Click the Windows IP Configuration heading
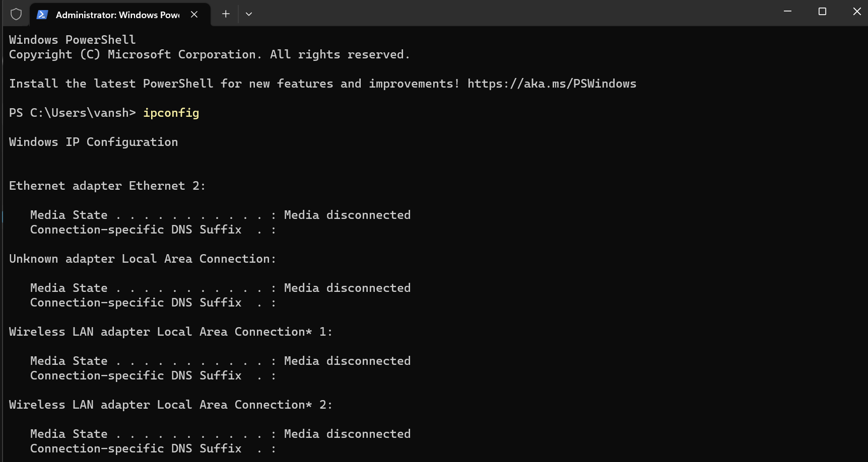 click(93, 142)
